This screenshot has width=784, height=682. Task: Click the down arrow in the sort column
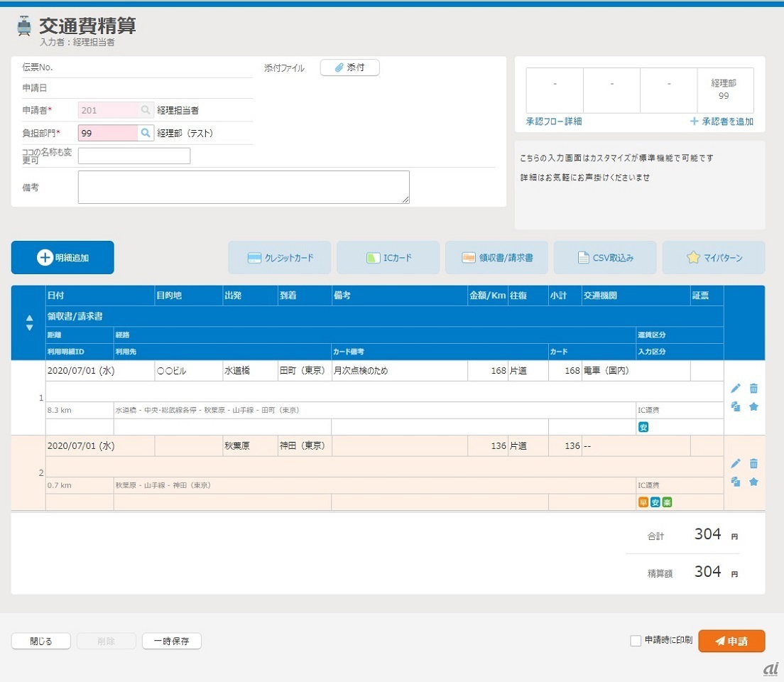pos(29,328)
